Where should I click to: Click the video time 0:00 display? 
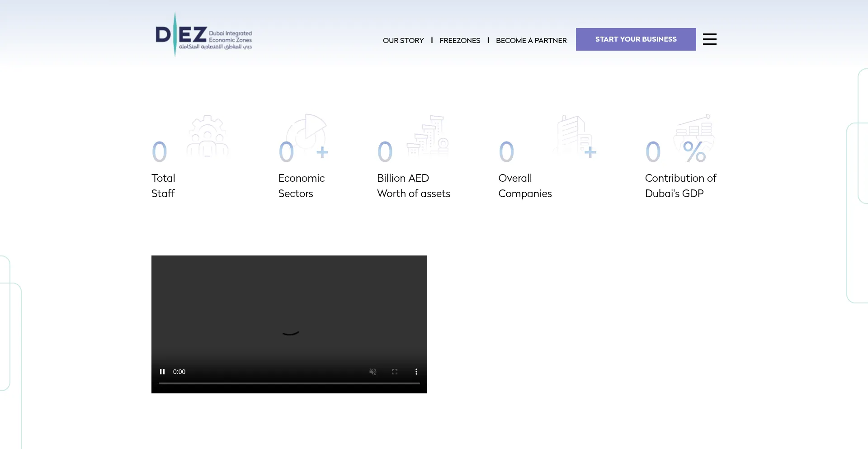[179, 372]
